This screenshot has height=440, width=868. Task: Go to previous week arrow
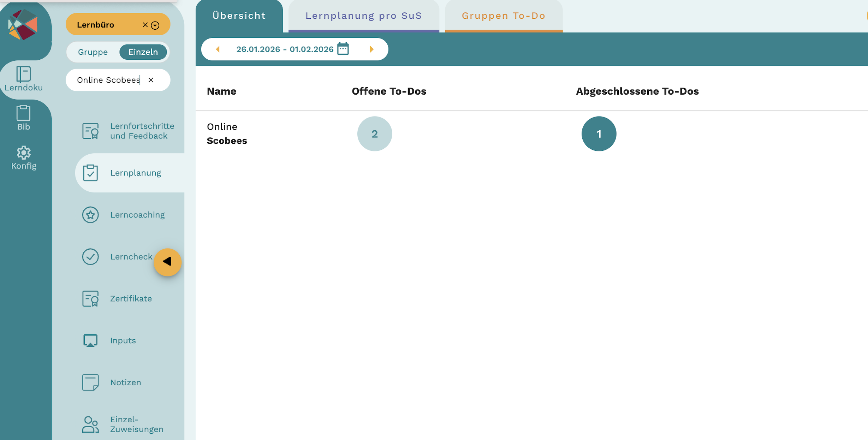pyautogui.click(x=218, y=49)
